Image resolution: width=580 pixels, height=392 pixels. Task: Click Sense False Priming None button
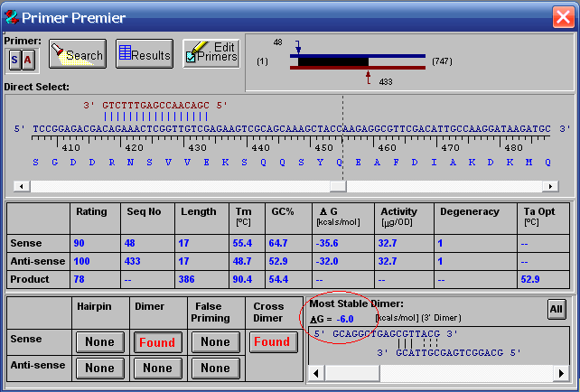point(216,342)
